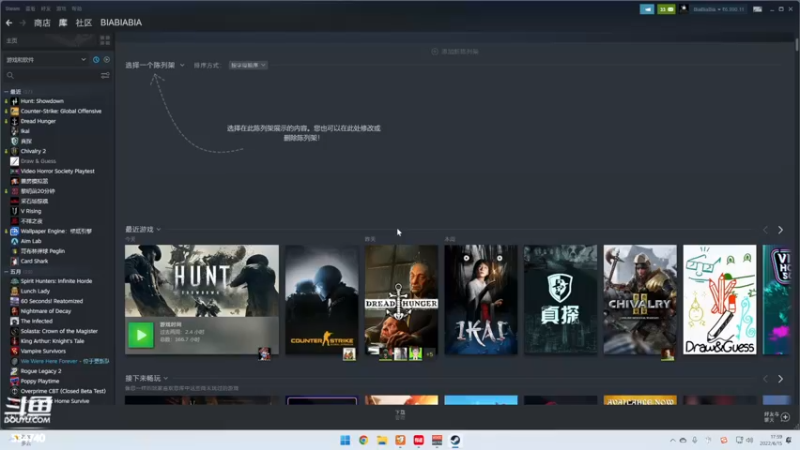Open the account name wallet dropdown

point(718,9)
